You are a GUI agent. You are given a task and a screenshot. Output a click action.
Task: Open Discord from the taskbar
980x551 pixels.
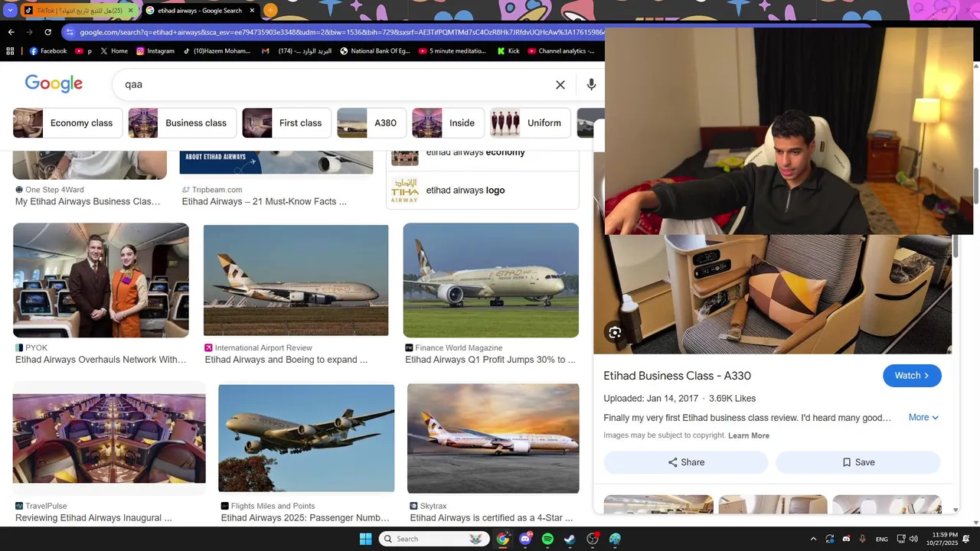tap(525, 539)
